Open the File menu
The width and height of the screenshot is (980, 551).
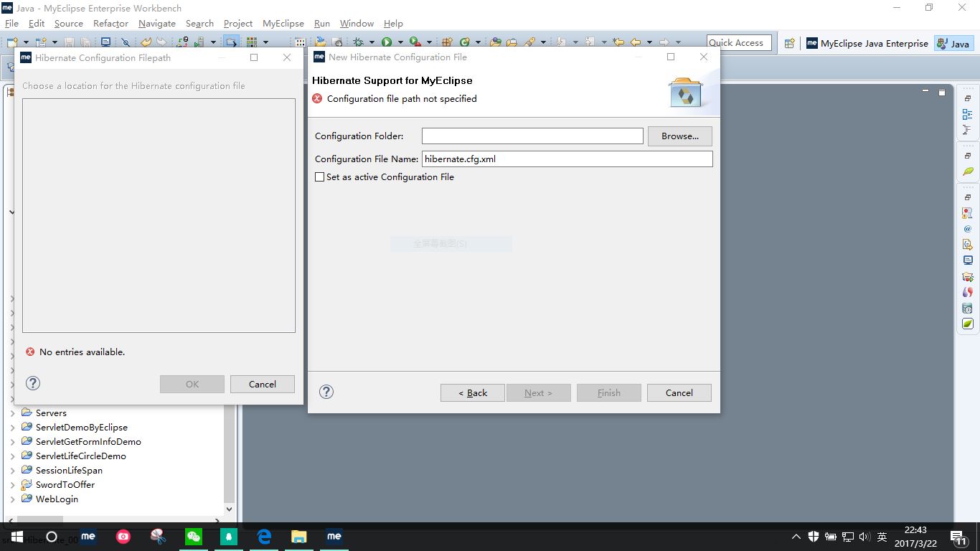tap(11, 24)
